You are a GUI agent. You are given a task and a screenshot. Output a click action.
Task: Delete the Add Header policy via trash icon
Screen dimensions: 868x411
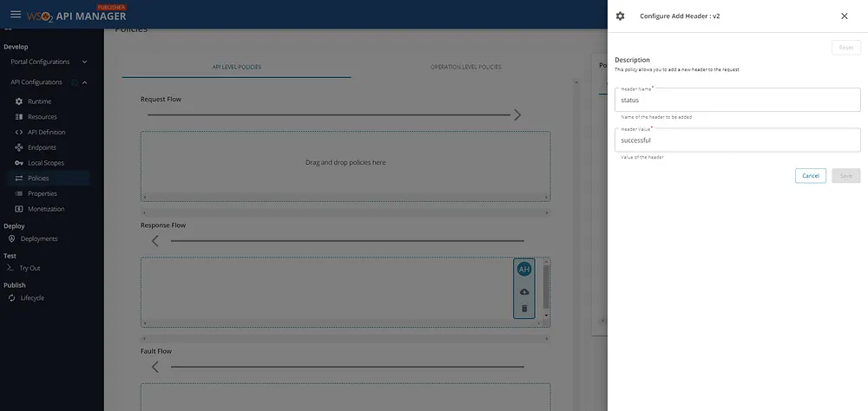tap(524, 309)
